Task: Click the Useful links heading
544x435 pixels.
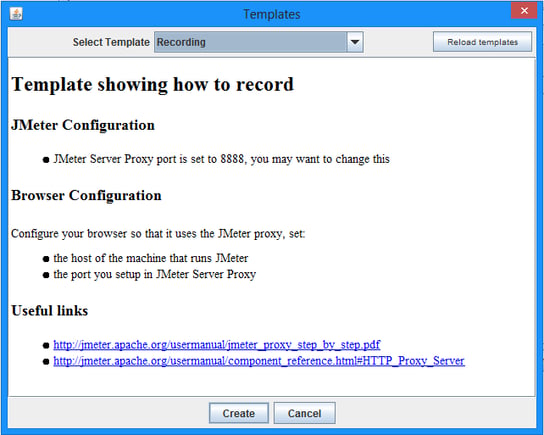Action: coord(50,310)
